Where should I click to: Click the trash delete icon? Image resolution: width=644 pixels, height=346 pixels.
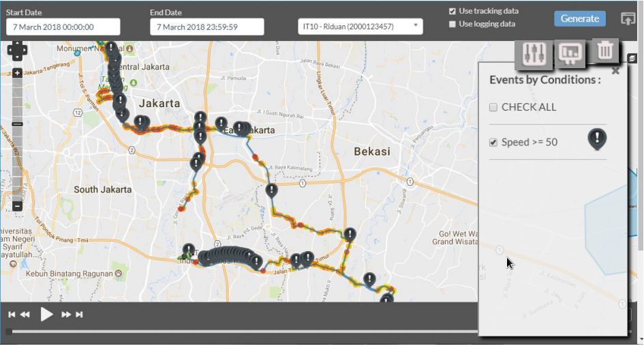[x=605, y=51]
